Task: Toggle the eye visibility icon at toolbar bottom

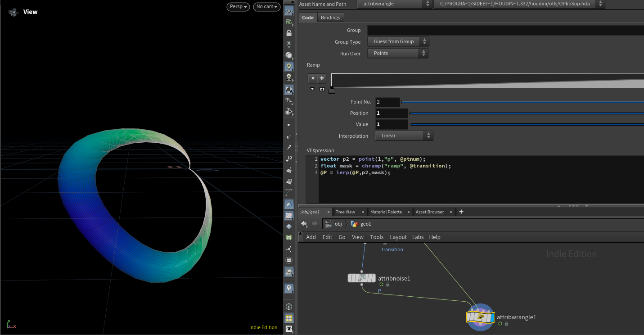Action: point(289,329)
